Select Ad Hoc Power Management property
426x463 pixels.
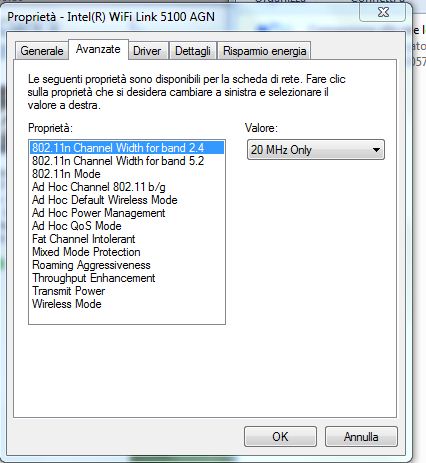[x=127, y=213]
